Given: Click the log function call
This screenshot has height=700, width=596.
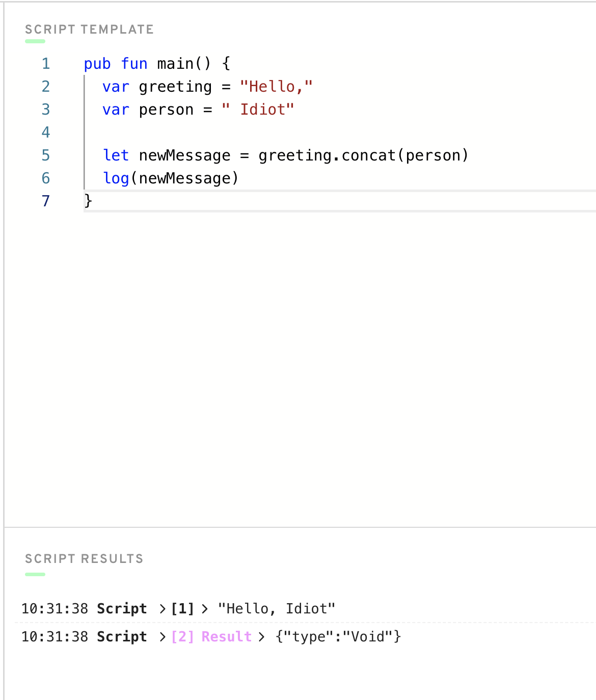Looking at the screenshot, I should [x=116, y=178].
